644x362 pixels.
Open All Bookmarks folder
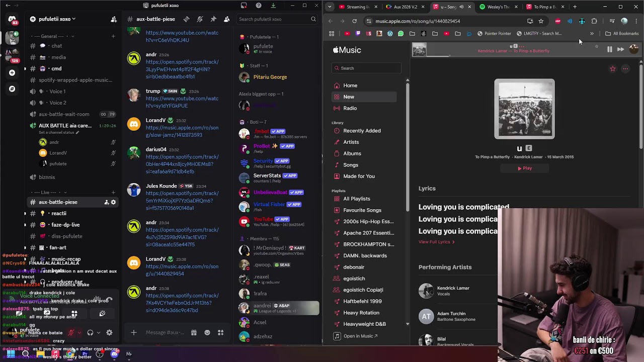click(x=622, y=34)
